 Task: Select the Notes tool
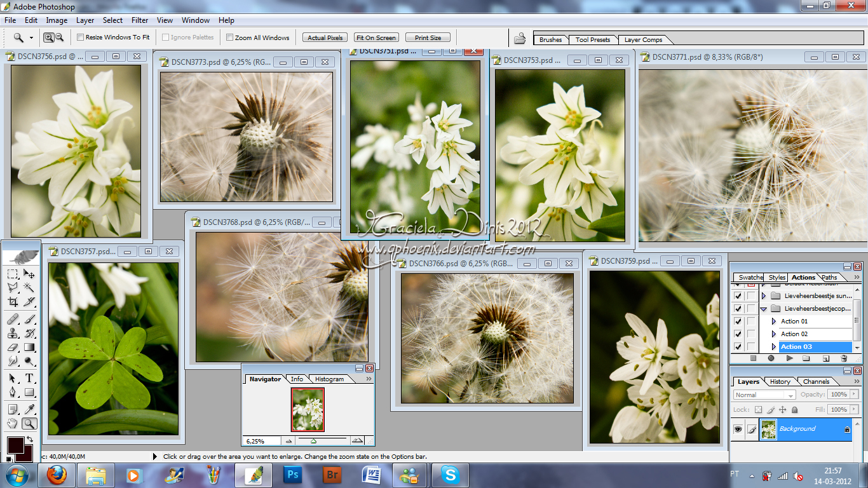tap(13, 409)
